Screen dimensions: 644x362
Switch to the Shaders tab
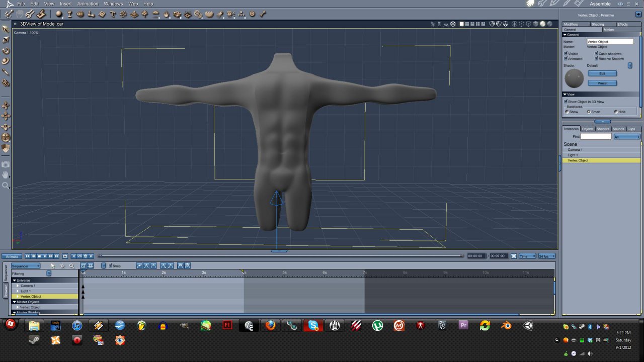coord(603,129)
